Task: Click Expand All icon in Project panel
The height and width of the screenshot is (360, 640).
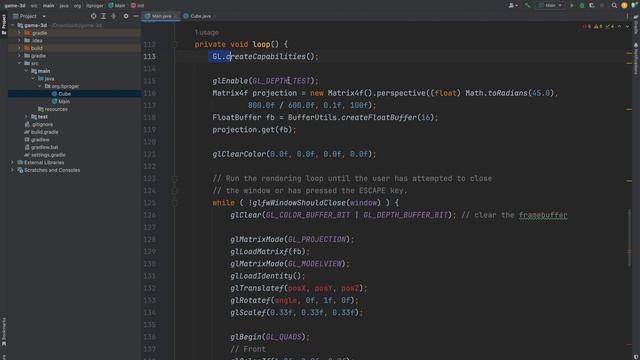Action: 103,16
